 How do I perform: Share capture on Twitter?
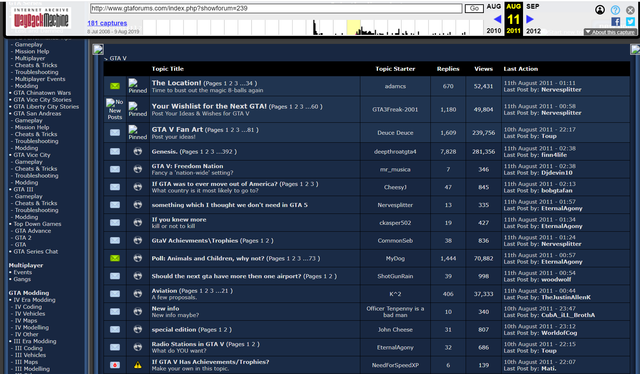pos(631,22)
